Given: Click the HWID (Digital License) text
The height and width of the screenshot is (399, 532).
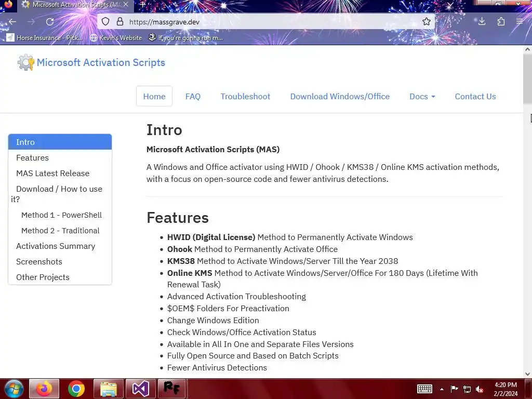Looking at the screenshot, I should click(211, 237).
